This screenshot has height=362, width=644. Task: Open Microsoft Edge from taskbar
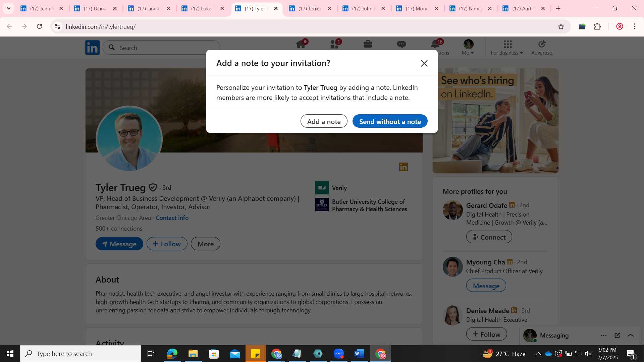pyautogui.click(x=172, y=354)
